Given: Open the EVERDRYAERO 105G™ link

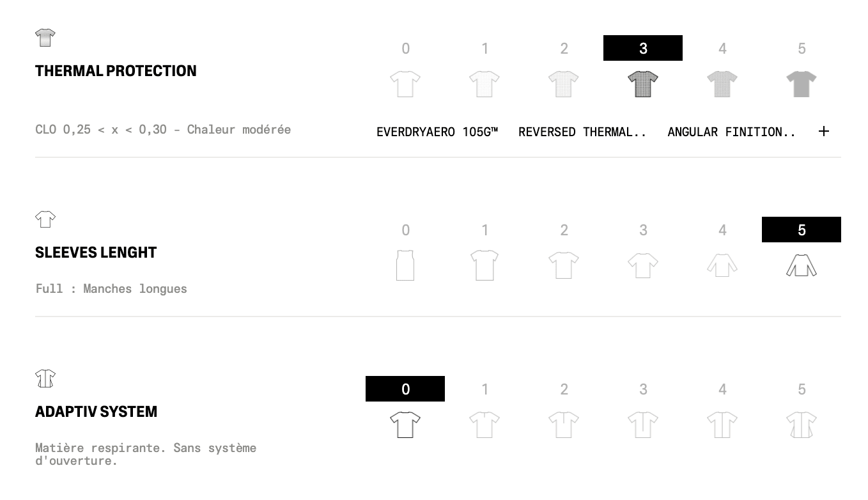Looking at the screenshot, I should 437,132.
